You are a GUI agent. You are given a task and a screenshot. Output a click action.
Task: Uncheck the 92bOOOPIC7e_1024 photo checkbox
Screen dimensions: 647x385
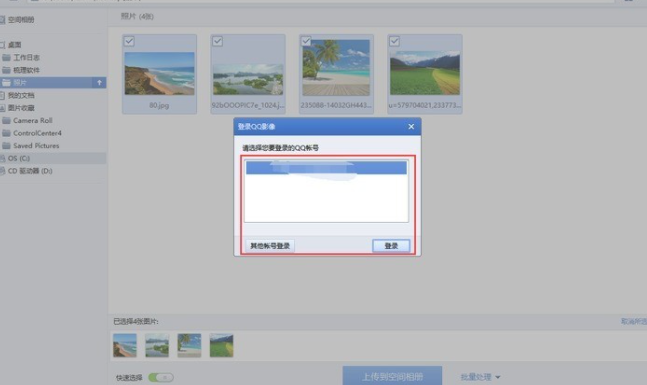click(217, 41)
